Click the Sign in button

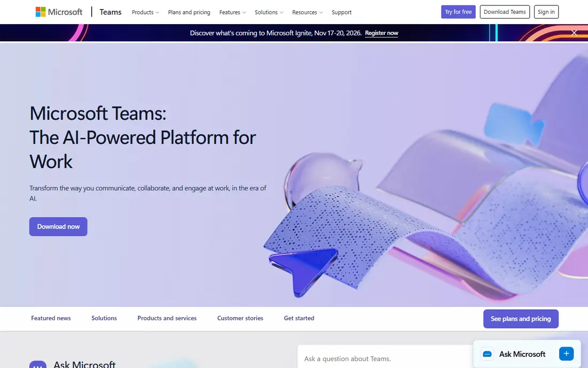point(546,12)
